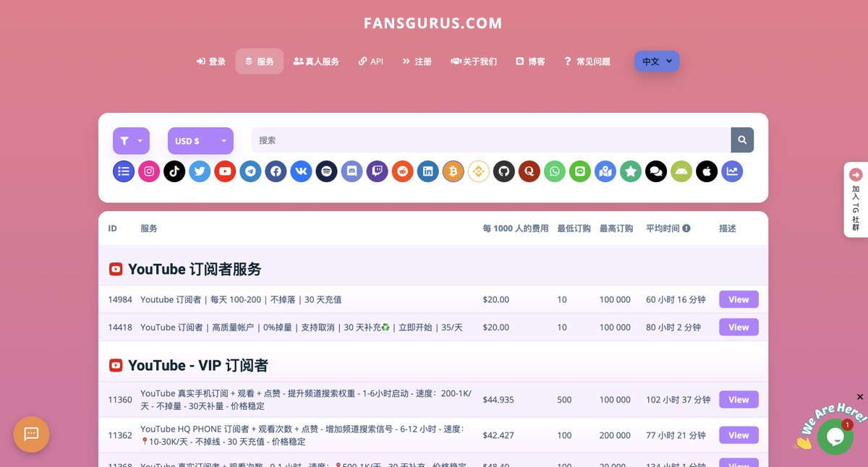Choose the Telegram category icon
Image resolution: width=868 pixels, height=467 pixels.
[250, 171]
